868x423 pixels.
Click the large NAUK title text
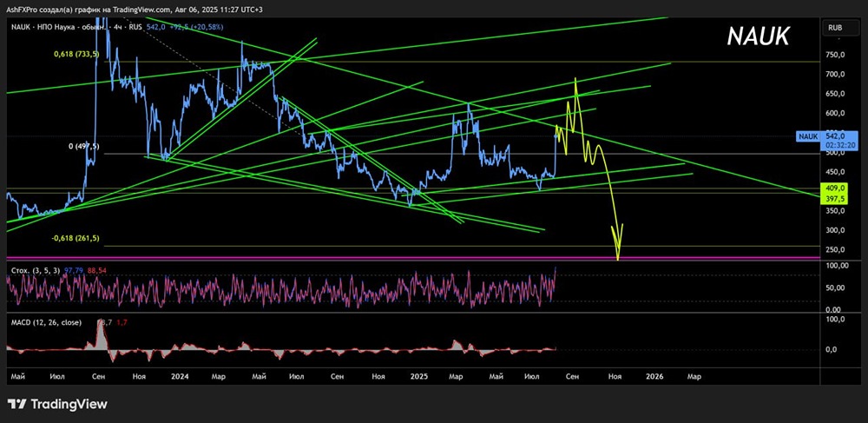(759, 36)
